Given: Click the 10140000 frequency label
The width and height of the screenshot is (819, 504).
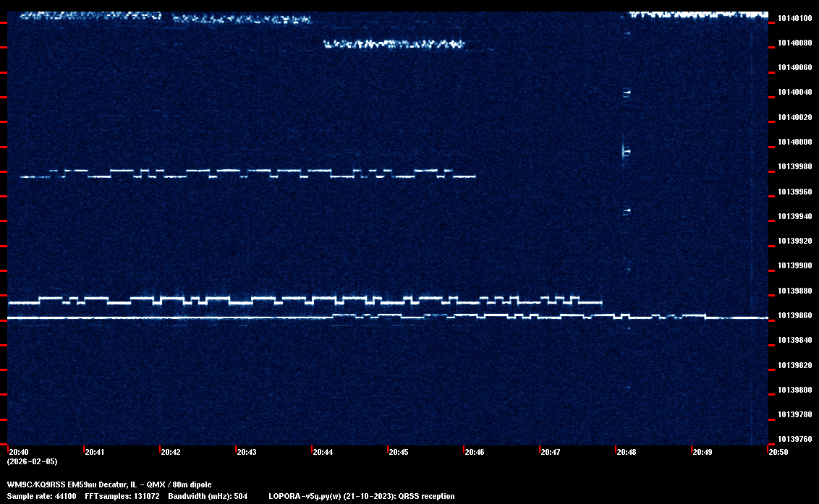Looking at the screenshot, I should 794,142.
